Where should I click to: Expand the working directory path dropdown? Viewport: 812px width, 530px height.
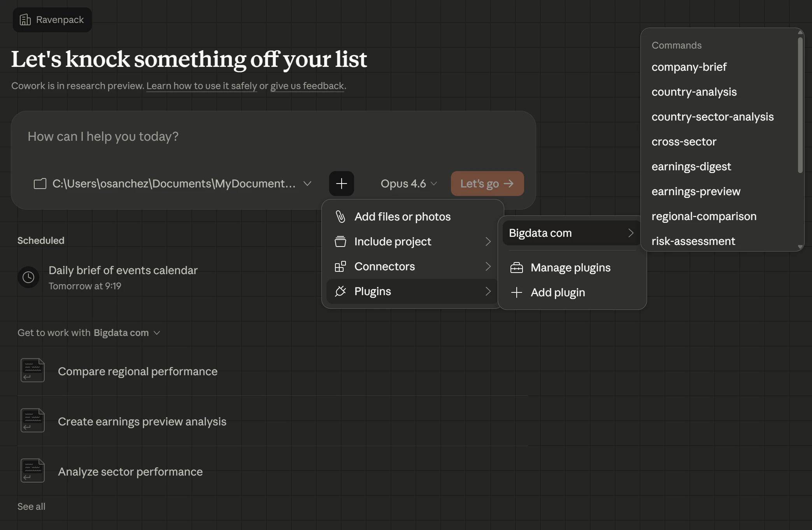coord(307,184)
